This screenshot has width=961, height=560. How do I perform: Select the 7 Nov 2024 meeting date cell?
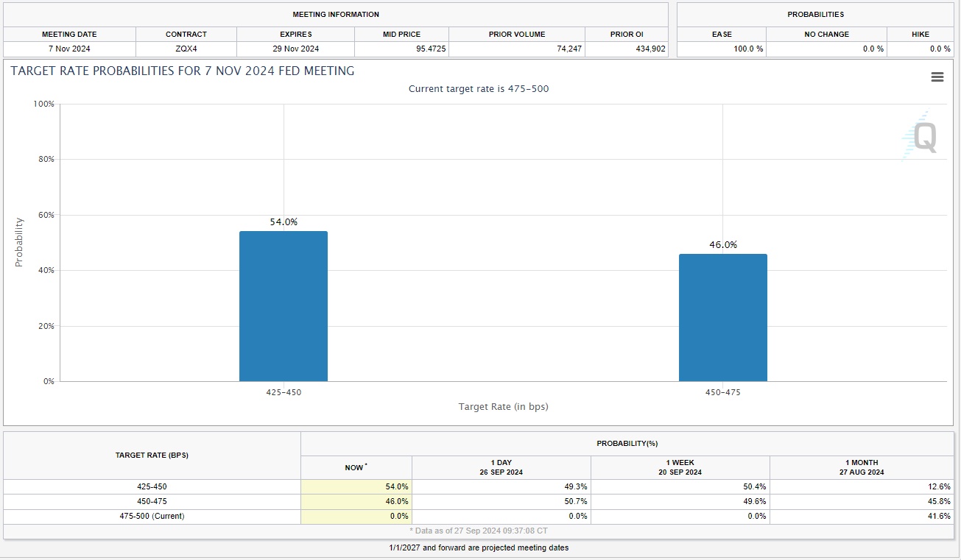click(69, 49)
